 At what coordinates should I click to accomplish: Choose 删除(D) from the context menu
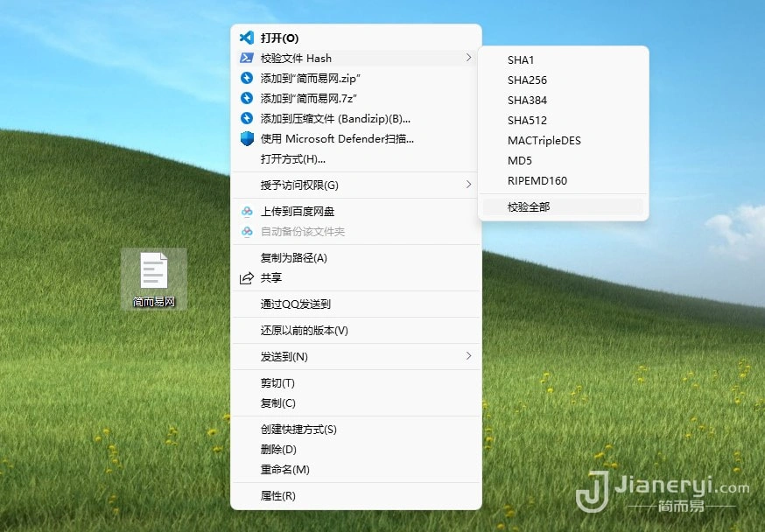click(x=356, y=450)
